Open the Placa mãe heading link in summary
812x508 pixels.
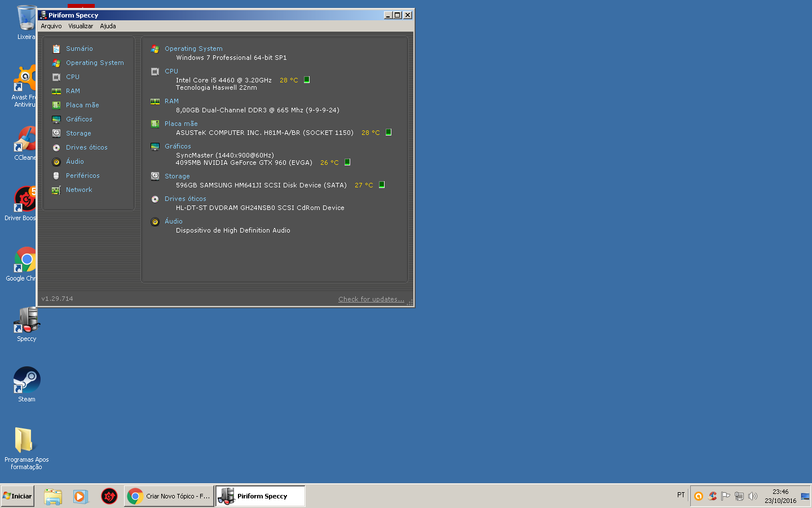point(181,124)
